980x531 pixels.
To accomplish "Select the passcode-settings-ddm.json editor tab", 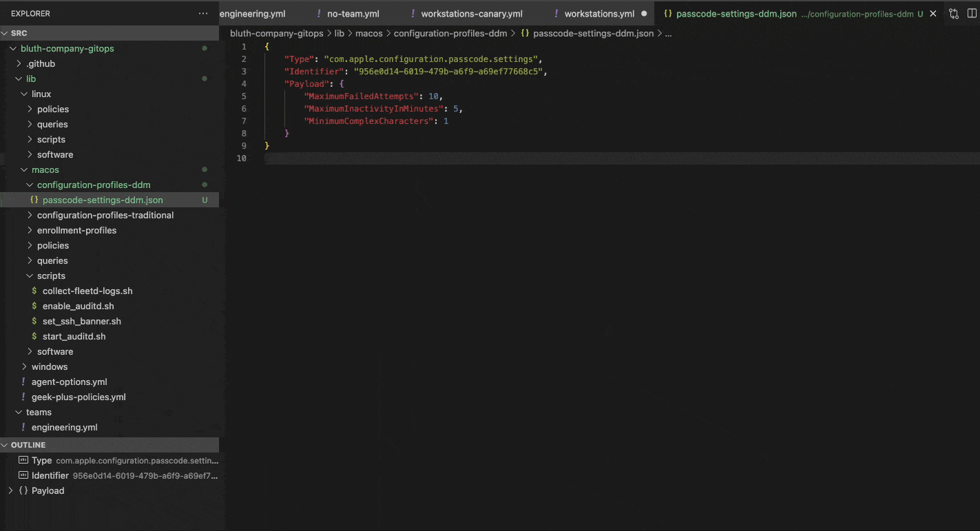I will pyautogui.click(x=736, y=14).
